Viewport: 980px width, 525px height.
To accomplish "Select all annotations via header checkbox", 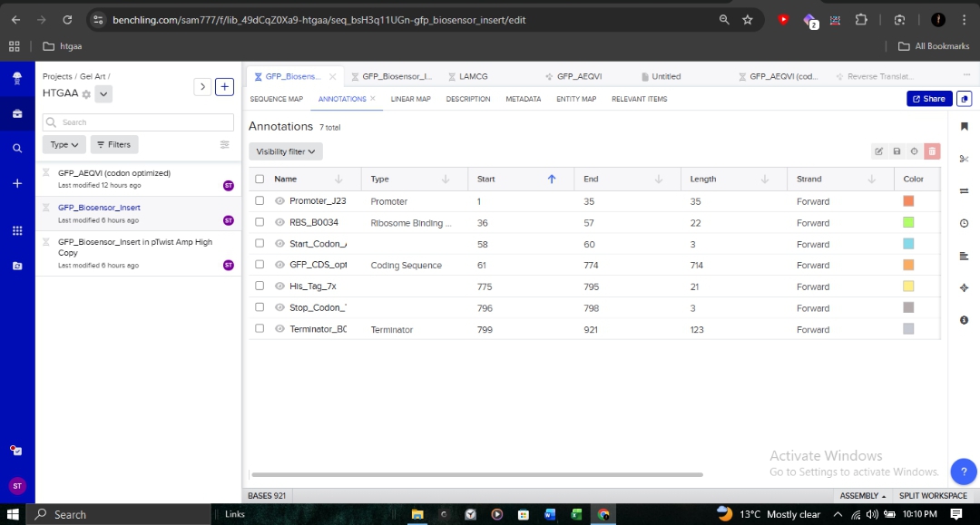I will [259, 179].
